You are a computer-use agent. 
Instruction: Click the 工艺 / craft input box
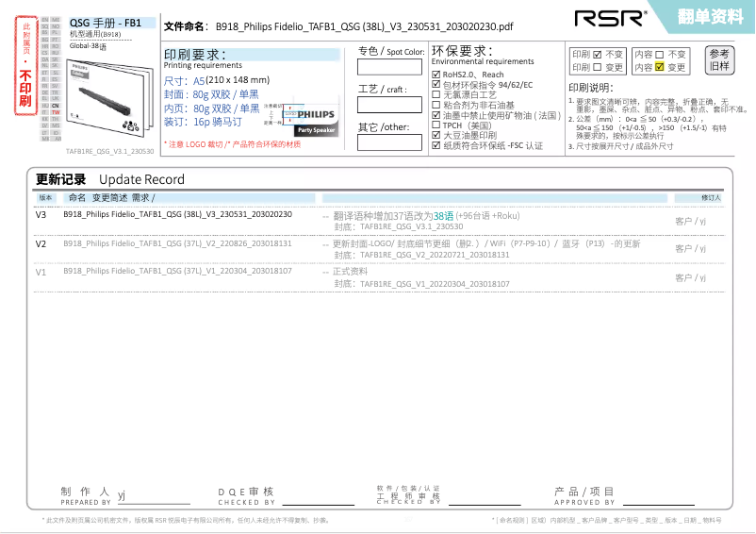tap(389, 105)
